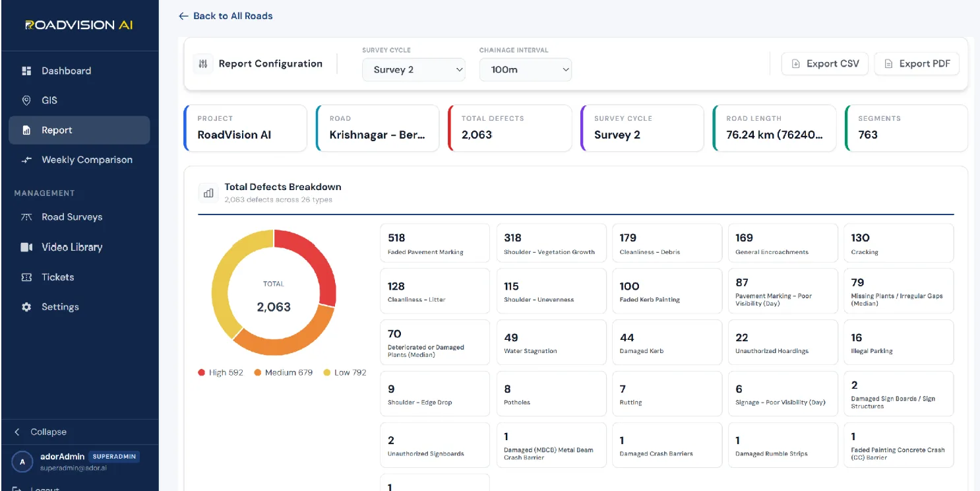This screenshot has height=491, width=980.
Task: Click the Weekly Comparison arrows icon
Action: tap(26, 160)
